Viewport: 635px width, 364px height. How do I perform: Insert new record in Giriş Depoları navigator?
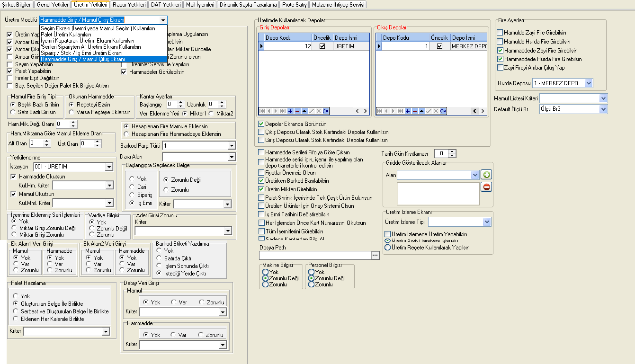point(290,111)
